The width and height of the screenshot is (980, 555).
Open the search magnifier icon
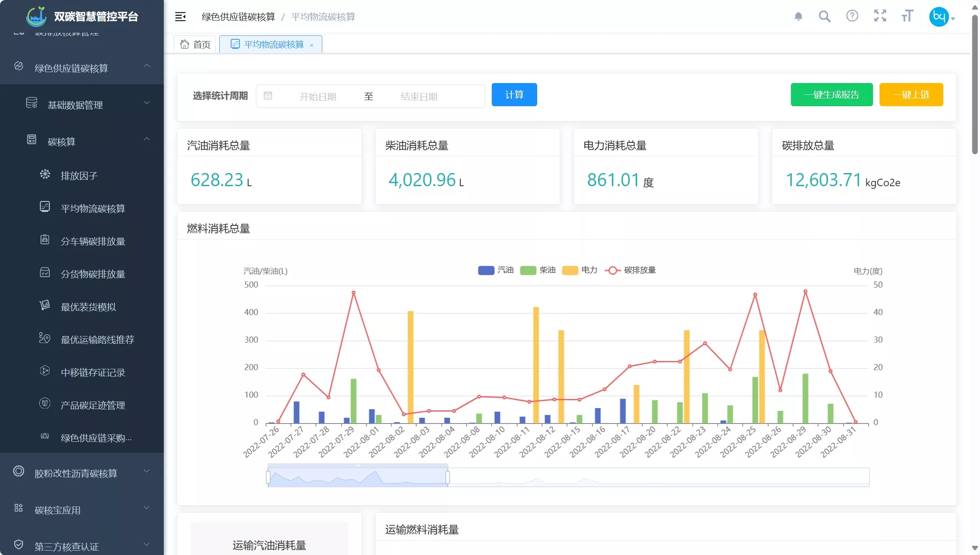[825, 17]
